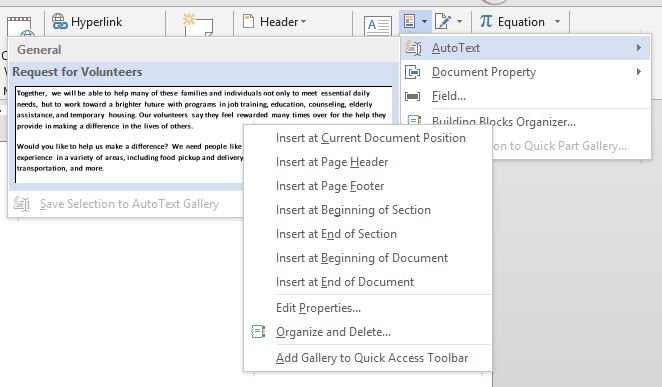662x387 pixels.
Task: Open Edit Properties... from context menu
Action: (318, 308)
